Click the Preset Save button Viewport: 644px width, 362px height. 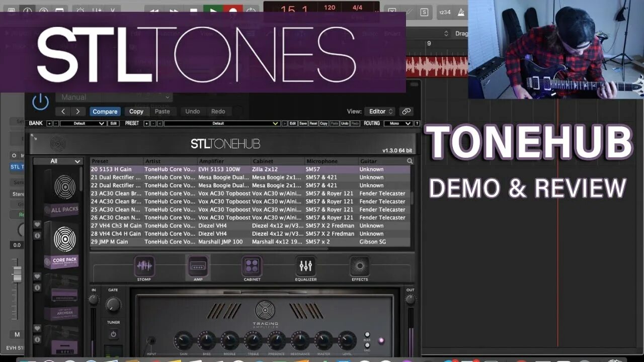click(303, 123)
